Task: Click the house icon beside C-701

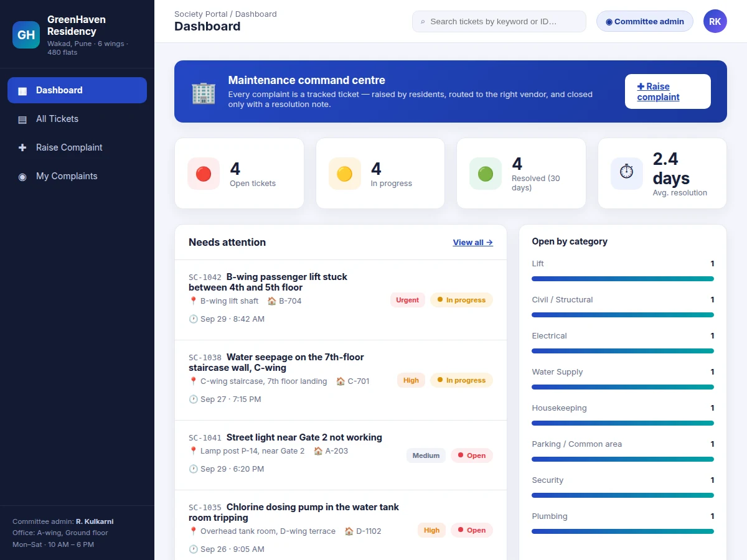Action: coord(341,381)
